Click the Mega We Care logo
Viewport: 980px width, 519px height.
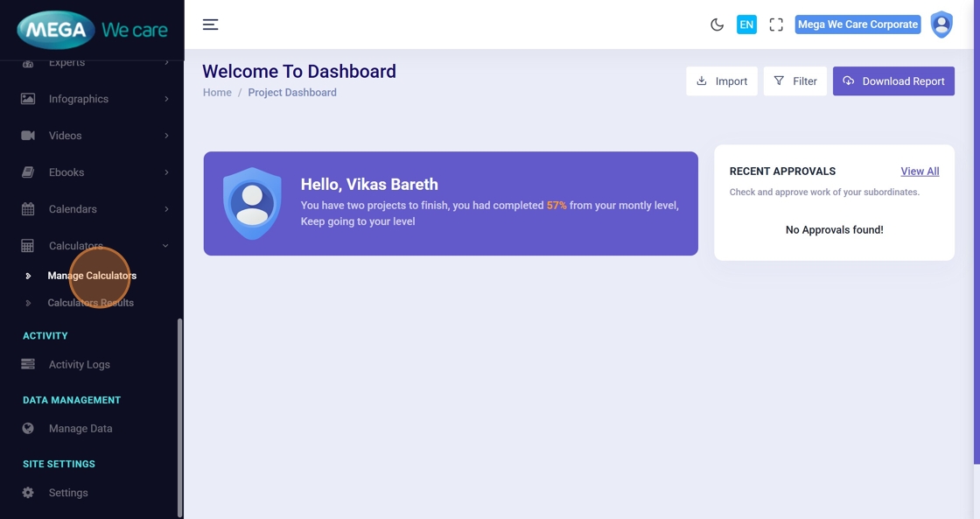[x=92, y=31]
